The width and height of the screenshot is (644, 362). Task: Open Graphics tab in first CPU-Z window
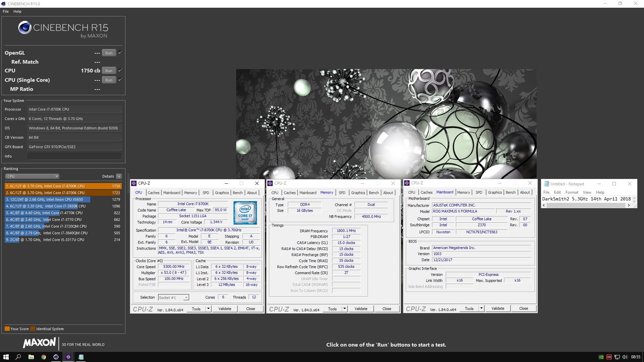pyautogui.click(x=222, y=193)
